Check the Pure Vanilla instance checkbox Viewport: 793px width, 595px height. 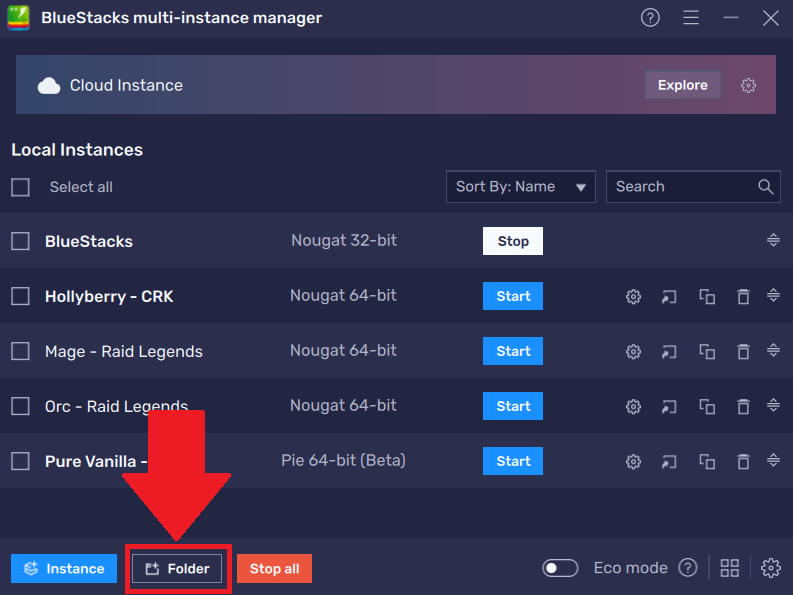[20, 461]
